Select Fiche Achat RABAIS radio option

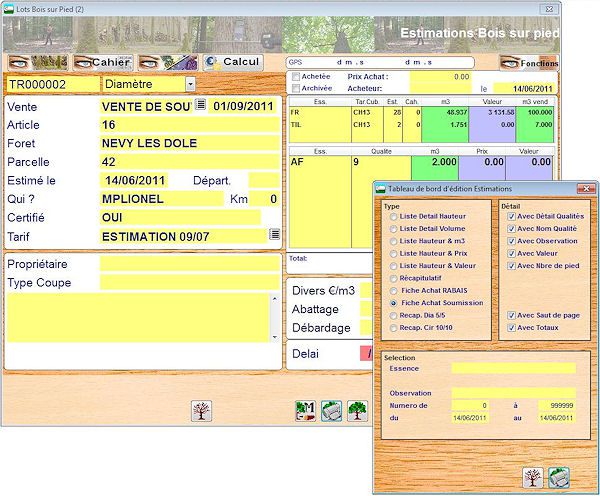393,290
